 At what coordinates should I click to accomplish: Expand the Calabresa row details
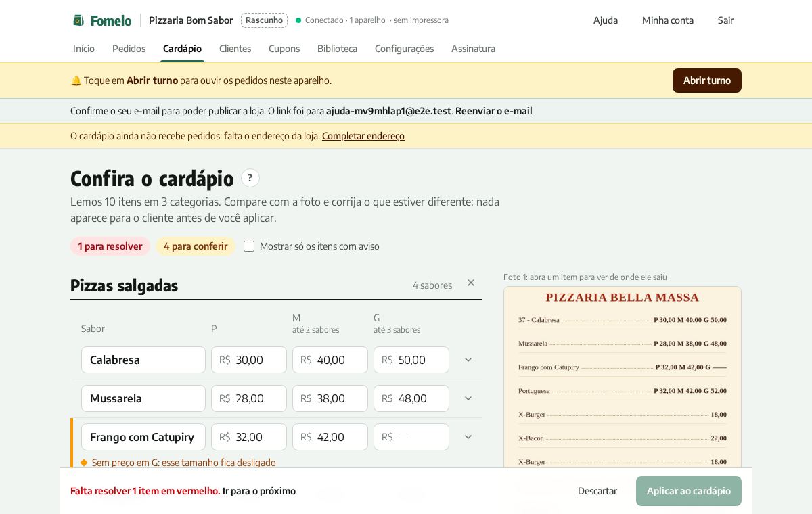[468, 360]
